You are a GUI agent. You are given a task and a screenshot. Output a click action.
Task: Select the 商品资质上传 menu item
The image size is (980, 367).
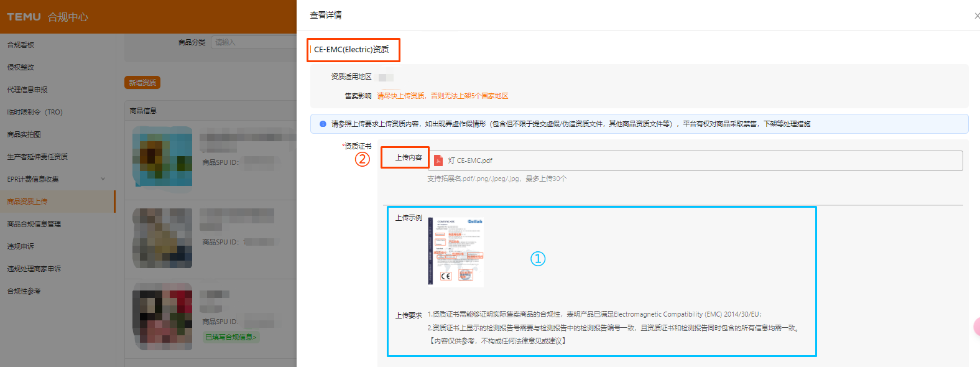point(27,202)
